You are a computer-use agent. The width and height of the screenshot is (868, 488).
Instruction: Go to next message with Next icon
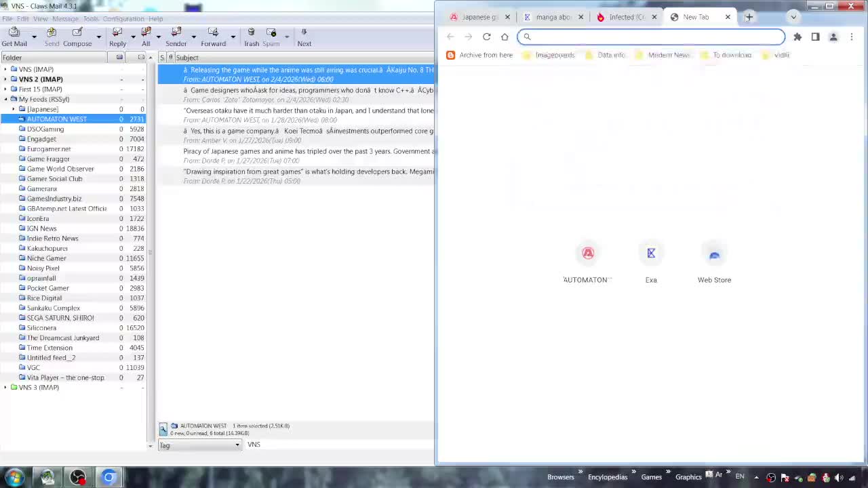point(304,33)
